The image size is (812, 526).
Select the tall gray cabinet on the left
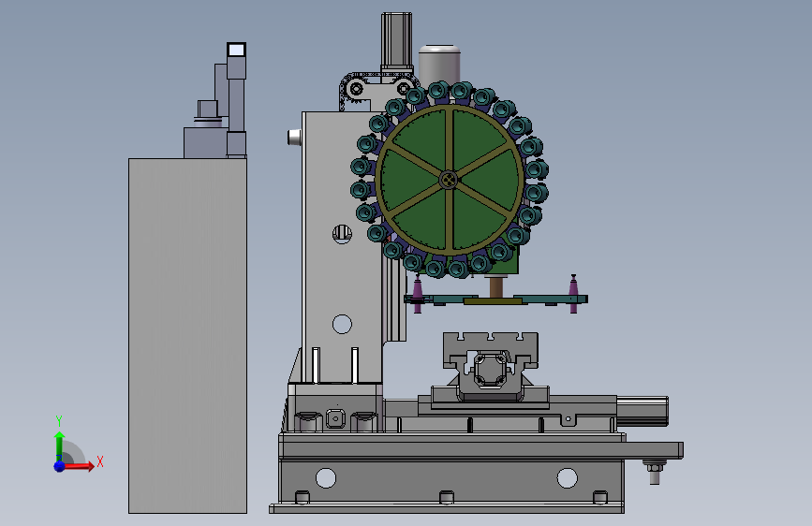tap(187, 335)
